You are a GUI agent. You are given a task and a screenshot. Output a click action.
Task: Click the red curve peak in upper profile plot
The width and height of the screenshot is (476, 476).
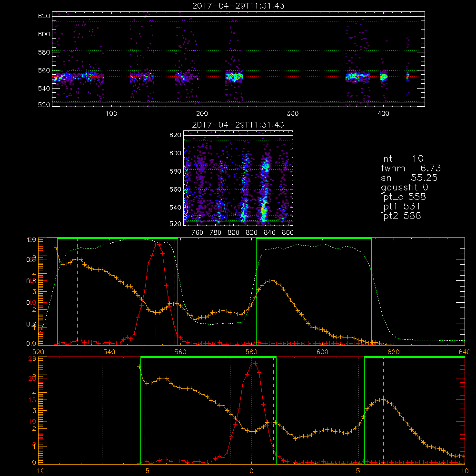(x=157, y=243)
